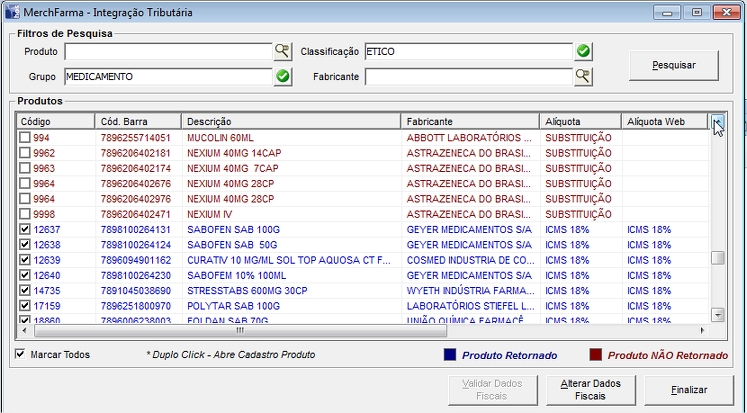Click the scroll-up arrow of the product list
747x413 pixels.
coord(717,121)
